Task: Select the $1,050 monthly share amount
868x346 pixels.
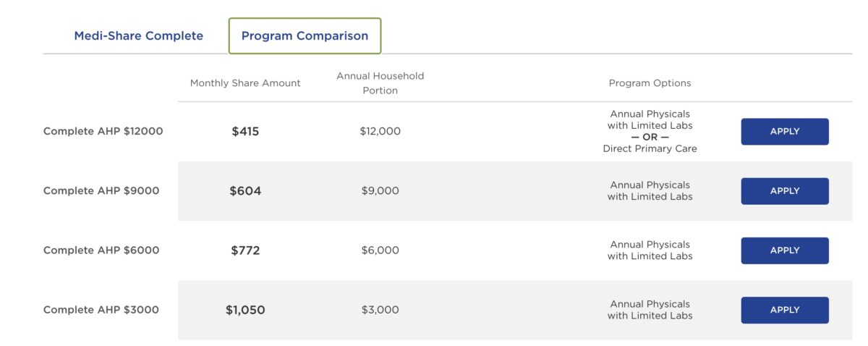Action: click(245, 310)
